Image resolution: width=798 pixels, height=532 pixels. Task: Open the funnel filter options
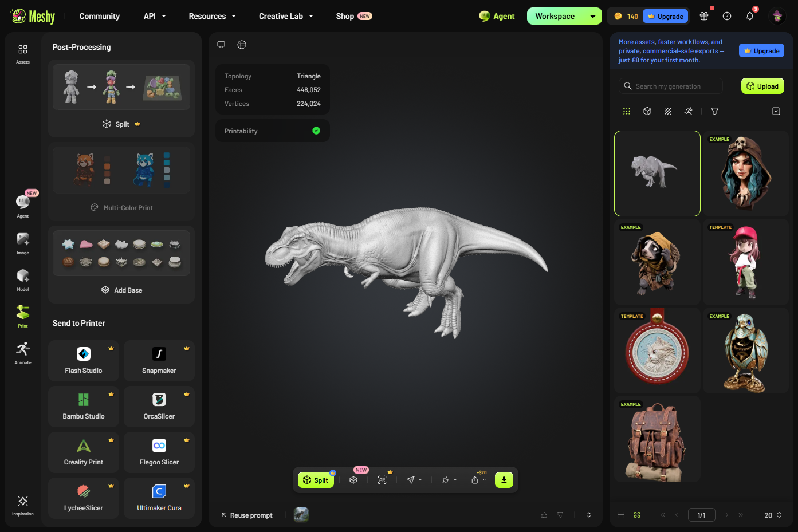[x=715, y=111]
